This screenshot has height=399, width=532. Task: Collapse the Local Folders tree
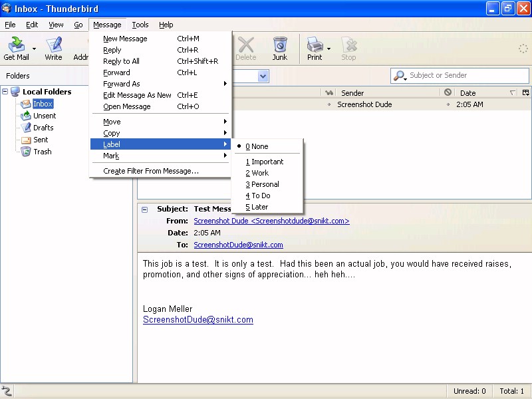[5, 91]
